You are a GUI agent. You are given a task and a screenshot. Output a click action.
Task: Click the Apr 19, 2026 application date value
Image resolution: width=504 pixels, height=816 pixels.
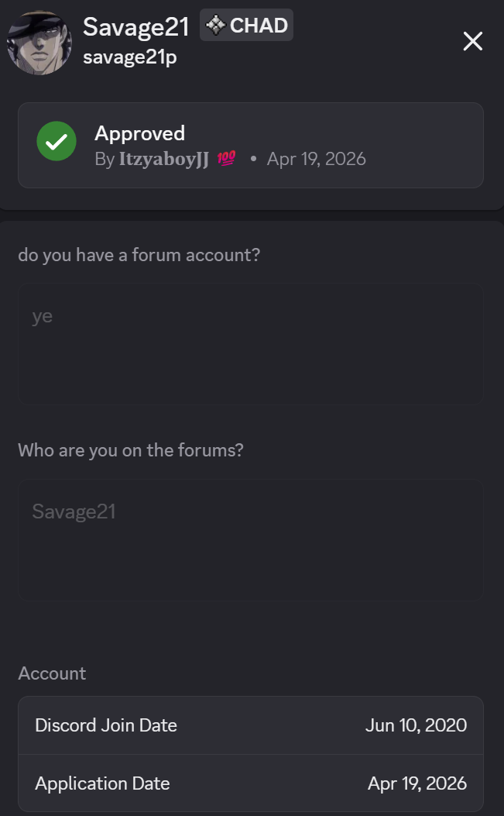coord(417,783)
